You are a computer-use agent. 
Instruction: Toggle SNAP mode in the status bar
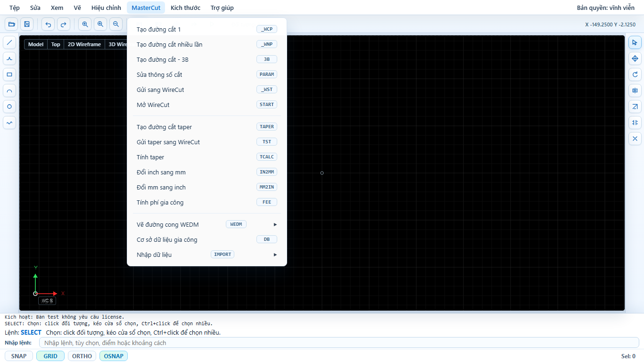[x=19, y=356]
